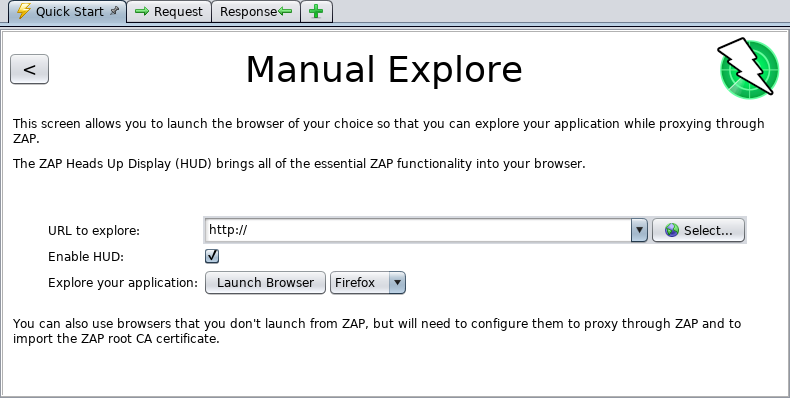This screenshot has height=398, width=790.
Task: Open the Firefox browser dropdown
Action: 368,283
